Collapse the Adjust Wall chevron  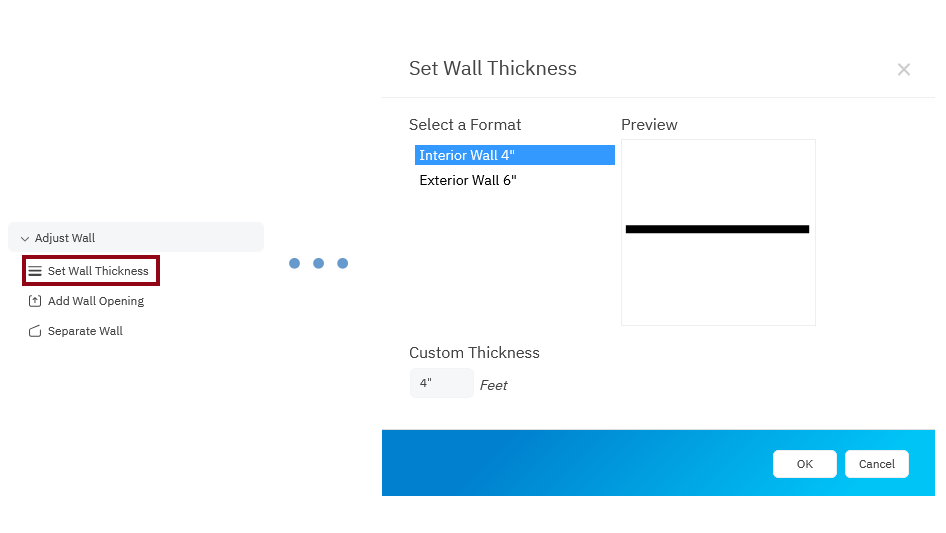tap(25, 239)
